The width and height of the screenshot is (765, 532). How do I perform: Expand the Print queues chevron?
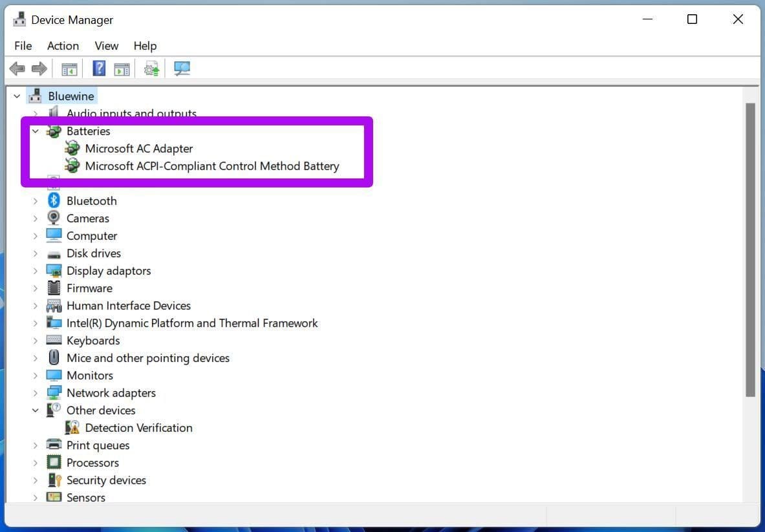point(35,445)
